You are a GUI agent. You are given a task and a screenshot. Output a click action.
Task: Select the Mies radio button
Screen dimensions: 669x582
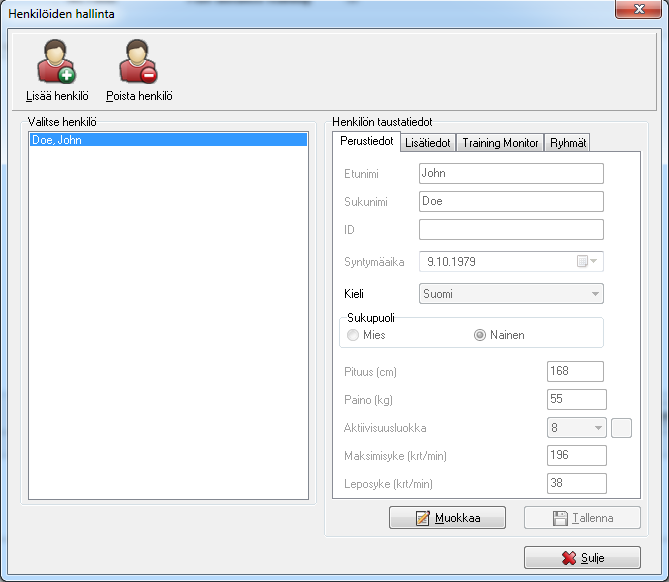tap(353, 335)
